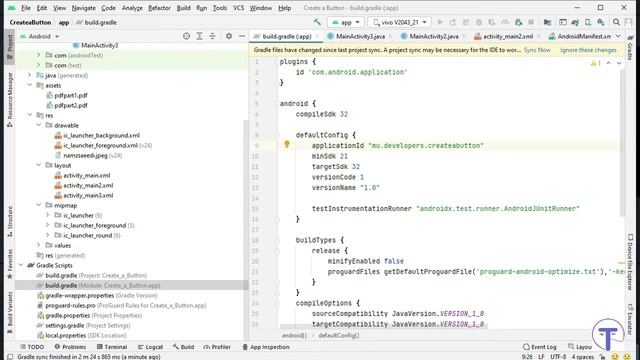640x360 pixels.
Task: Open the Profiler tool window
Action: tap(217, 347)
